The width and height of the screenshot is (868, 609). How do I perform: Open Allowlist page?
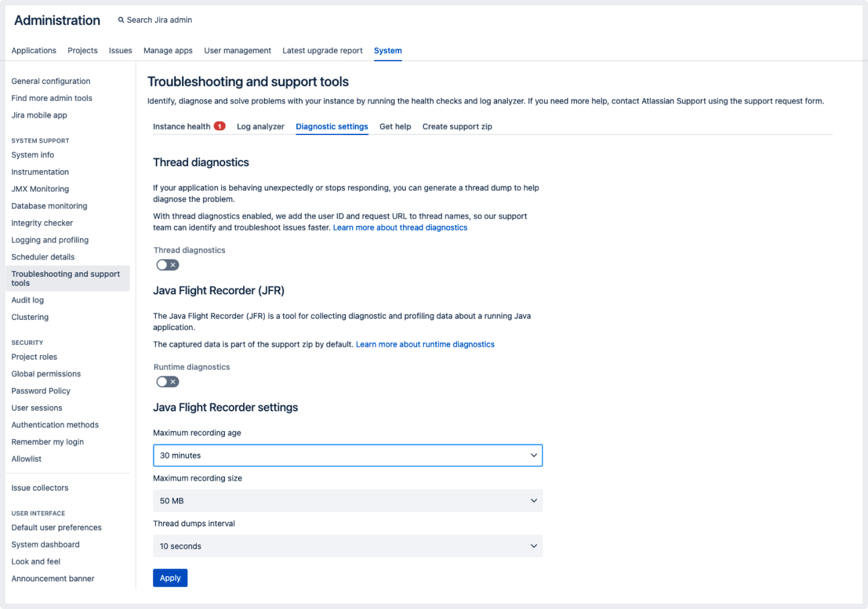[x=27, y=459]
